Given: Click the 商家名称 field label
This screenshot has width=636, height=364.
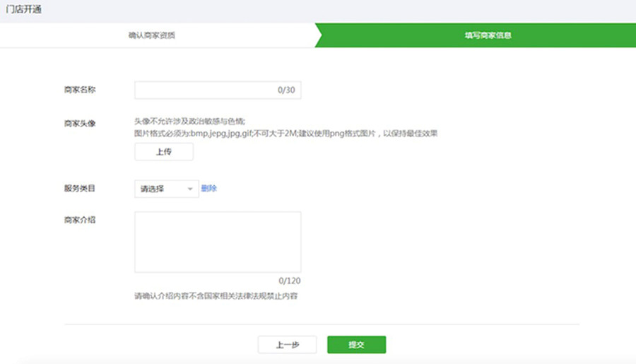Looking at the screenshot, I should click(x=79, y=90).
